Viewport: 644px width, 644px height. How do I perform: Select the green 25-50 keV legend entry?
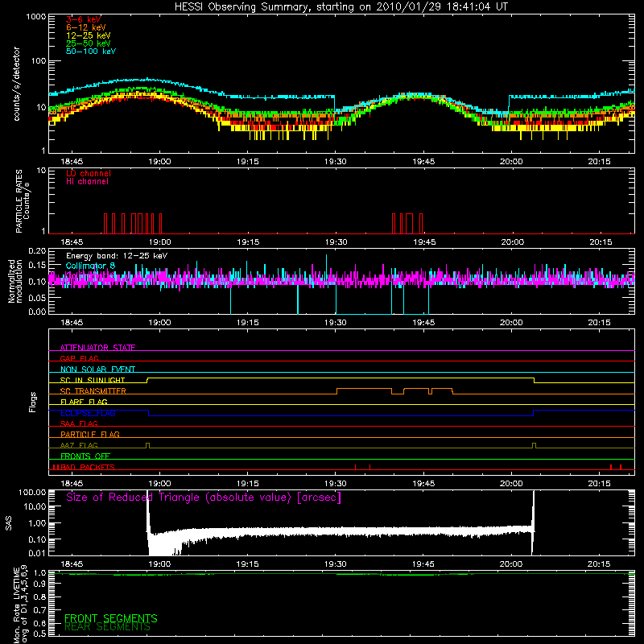[x=89, y=43]
